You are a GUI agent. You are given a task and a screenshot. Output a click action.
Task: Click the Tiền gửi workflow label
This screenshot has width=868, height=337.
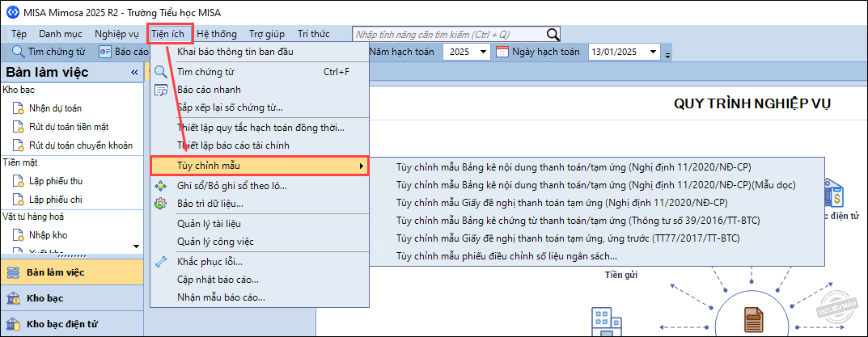click(620, 275)
